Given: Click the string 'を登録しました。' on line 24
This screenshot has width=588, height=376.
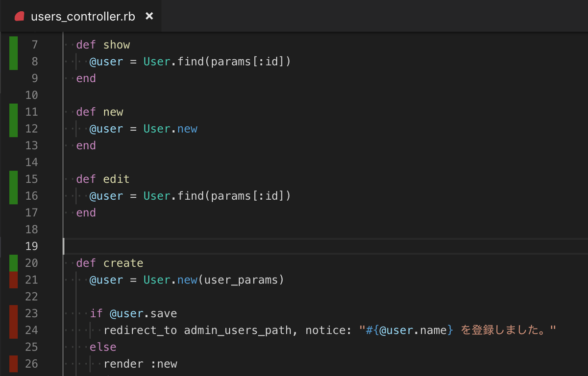Looking at the screenshot, I should (x=505, y=330).
